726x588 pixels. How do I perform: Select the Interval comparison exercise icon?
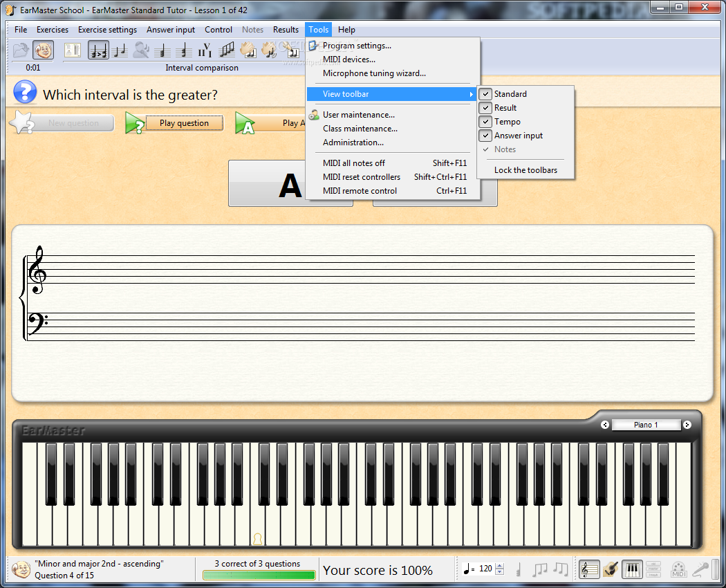click(98, 50)
